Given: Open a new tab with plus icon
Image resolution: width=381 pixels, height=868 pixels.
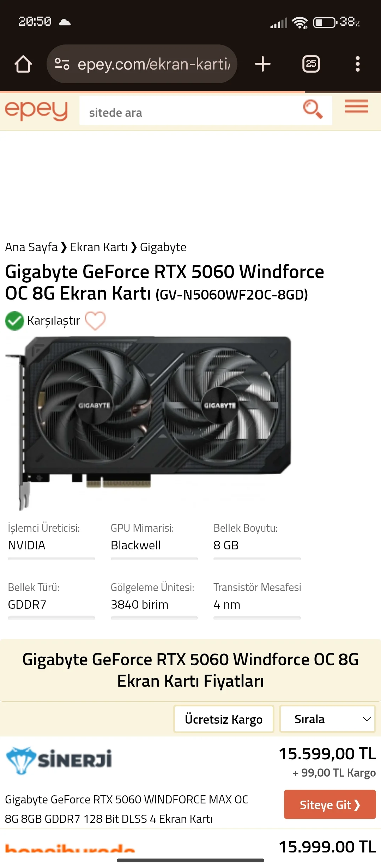Looking at the screenshot, I should coord(263,64).
